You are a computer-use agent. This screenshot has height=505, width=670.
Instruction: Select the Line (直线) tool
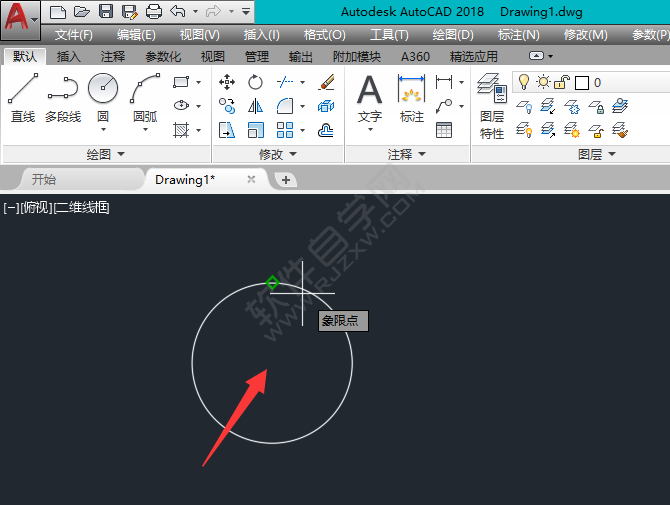click(x=23, y=97)
